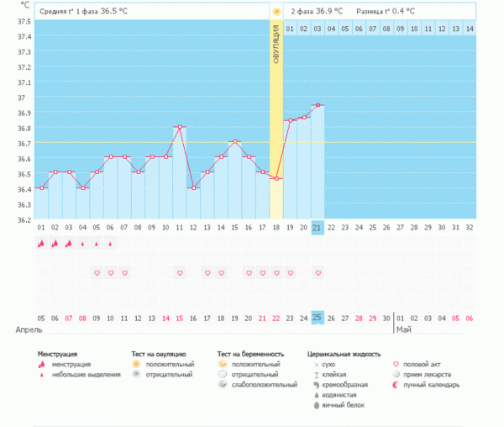Select highlighted date 25 in April row
Image resolution: width=504 pixels, height=427 pixels.
tap(318, 318)
